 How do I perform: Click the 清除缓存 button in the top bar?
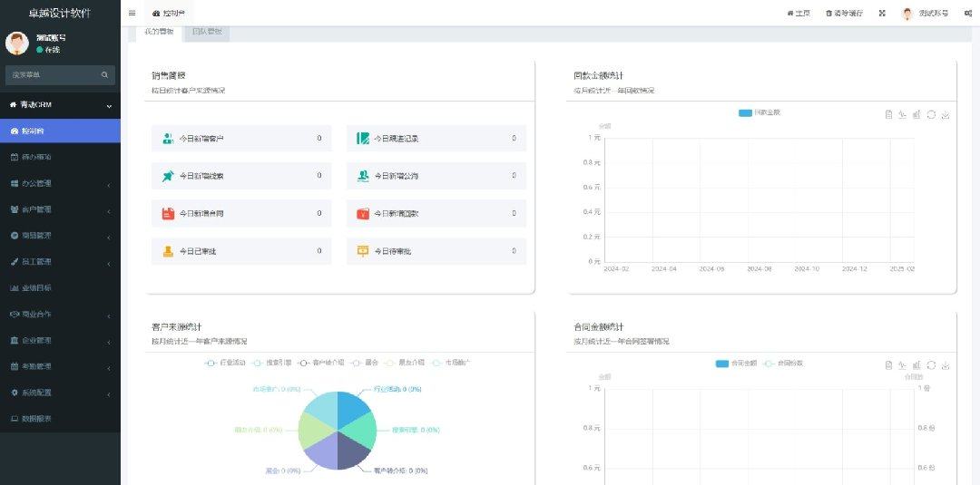(x=844, y=14)
